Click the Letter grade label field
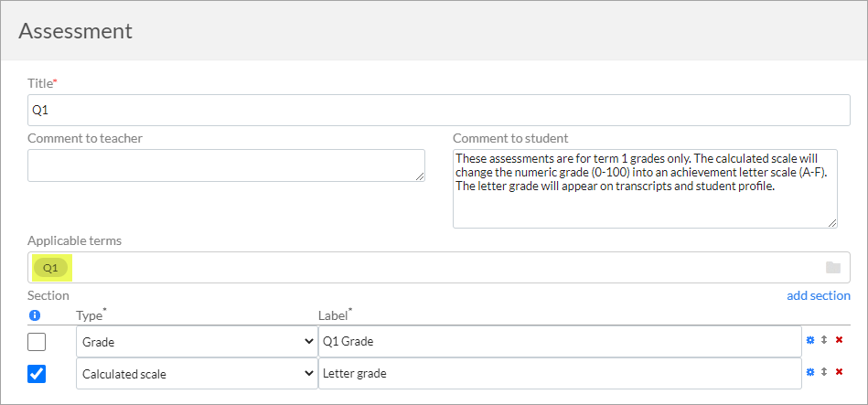The height and width of the screenshot is (405, 868). pyautogui.click(x=560, y=374)
